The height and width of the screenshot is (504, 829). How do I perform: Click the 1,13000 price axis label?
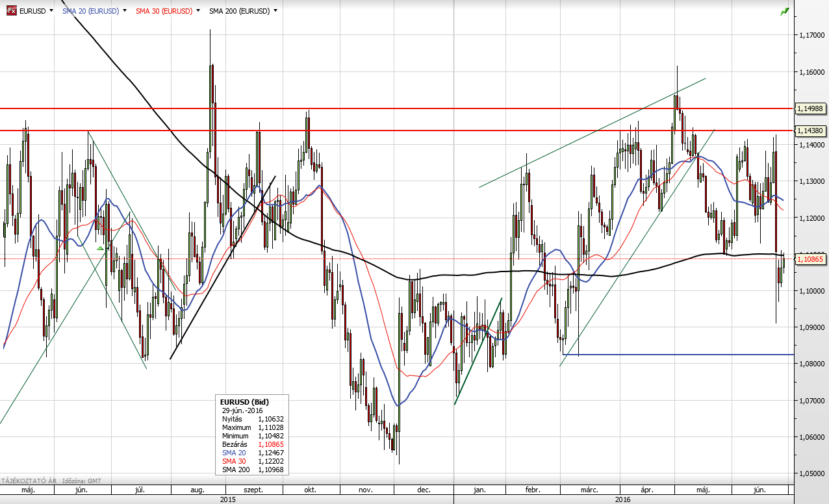tap(813, 181)
